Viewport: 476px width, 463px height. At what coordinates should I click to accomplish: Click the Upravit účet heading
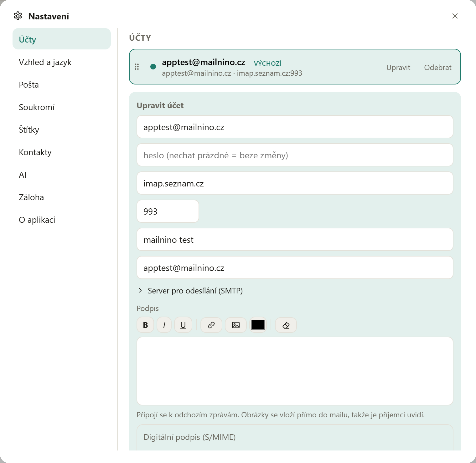(x=160, y=106)
